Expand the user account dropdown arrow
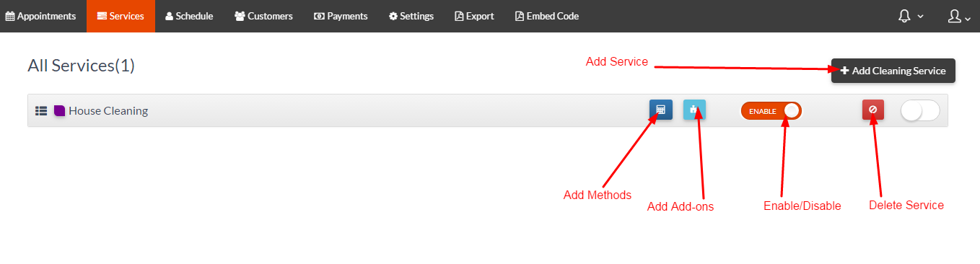This screenshot has height=264, width=980. point(968,19)
